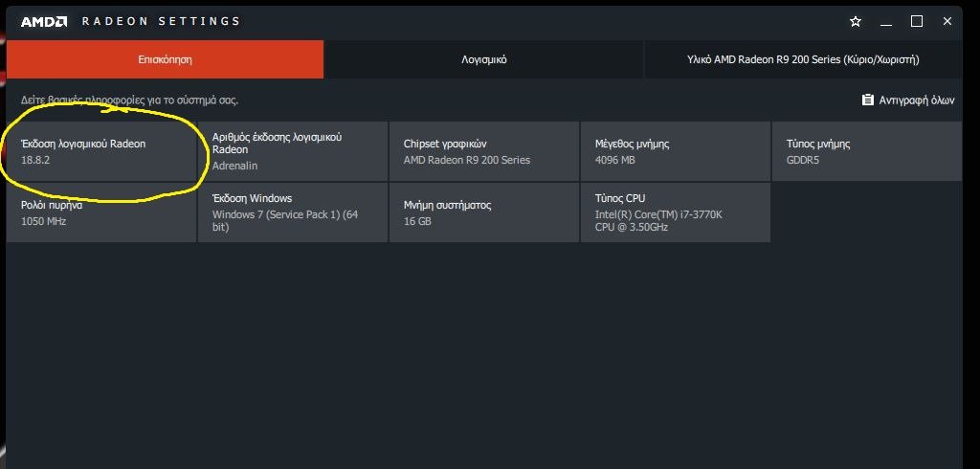This screenshot has height=469, width=980.
Task: Select the Chipset γραφικών tile
Action: point(483,151)
